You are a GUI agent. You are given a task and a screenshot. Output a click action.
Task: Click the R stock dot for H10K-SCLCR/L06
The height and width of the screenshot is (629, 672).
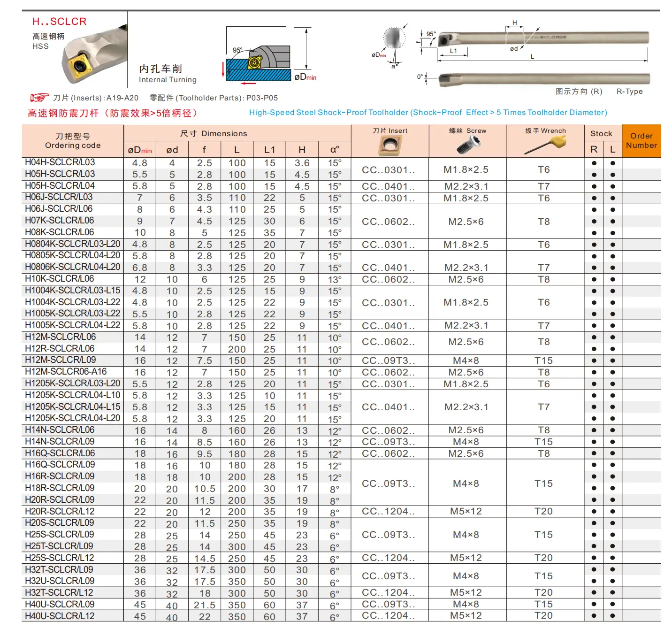pos(594,280)
